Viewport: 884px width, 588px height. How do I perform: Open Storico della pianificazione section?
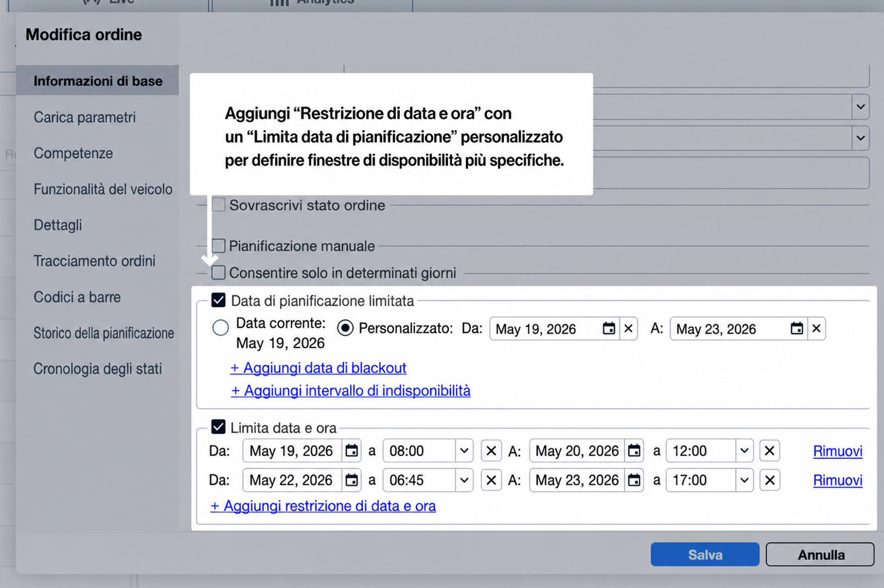coord(104,333)
